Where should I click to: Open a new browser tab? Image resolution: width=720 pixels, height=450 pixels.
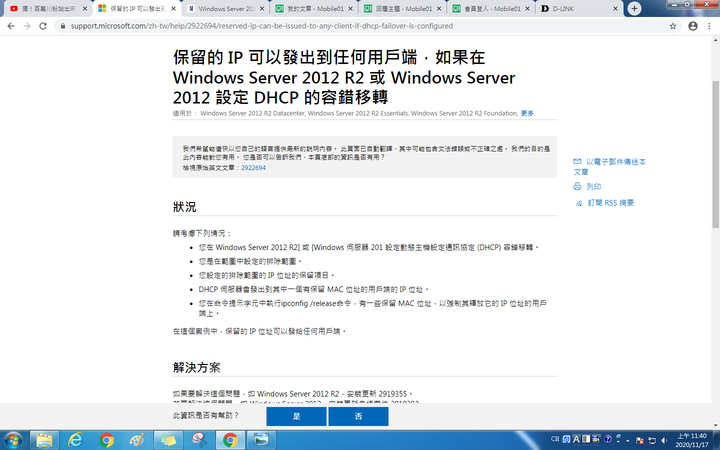634,8
